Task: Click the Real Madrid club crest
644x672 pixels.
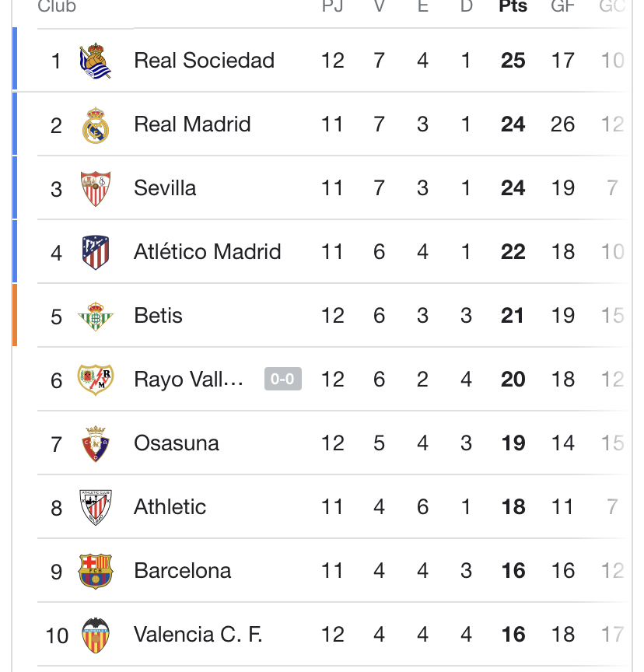Action: (x=95, y=125)
